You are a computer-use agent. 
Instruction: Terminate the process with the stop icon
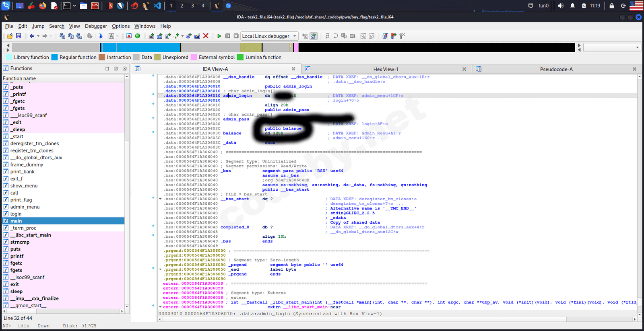tap(236, 36)
